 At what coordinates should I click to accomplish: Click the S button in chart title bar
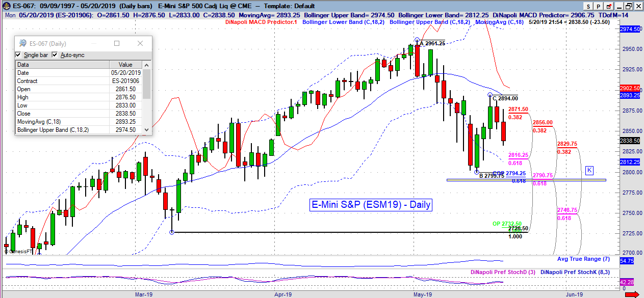(x=589, y=7)
